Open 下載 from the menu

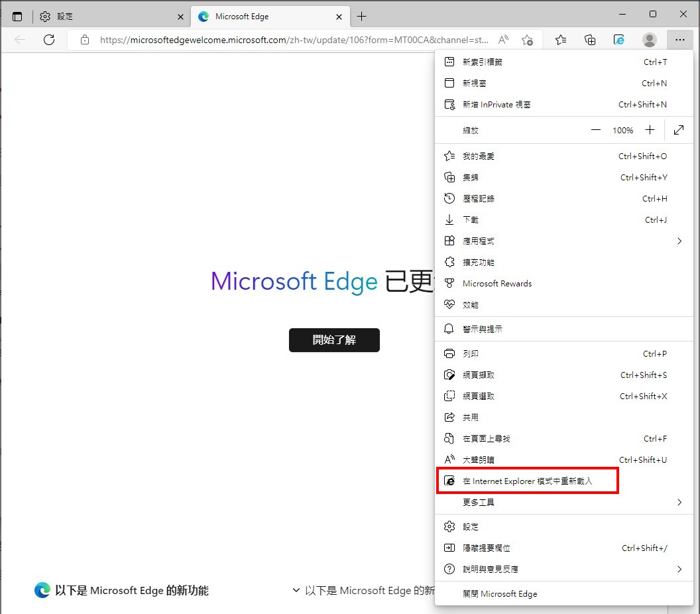pos(564,219)
